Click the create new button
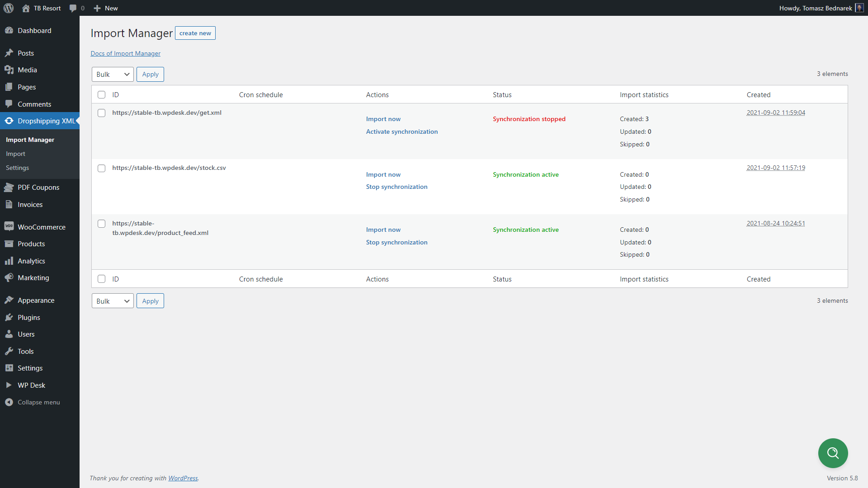 point(195,33)
